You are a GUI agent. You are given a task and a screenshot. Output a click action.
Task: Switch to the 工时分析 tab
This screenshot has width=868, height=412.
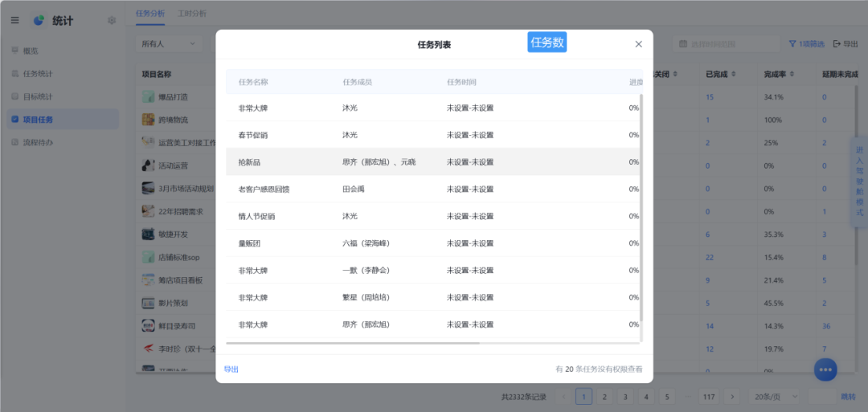(x=192, y=14)
